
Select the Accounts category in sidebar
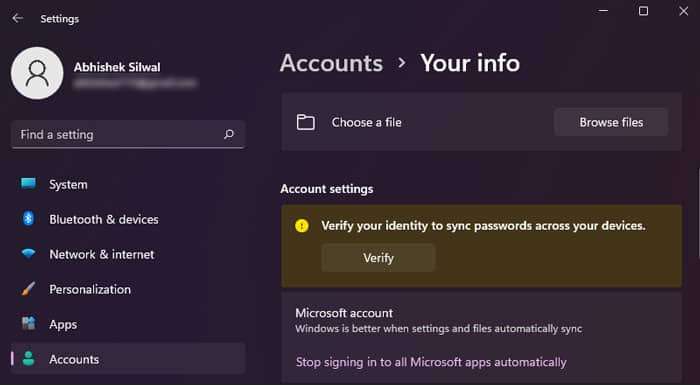128,359
